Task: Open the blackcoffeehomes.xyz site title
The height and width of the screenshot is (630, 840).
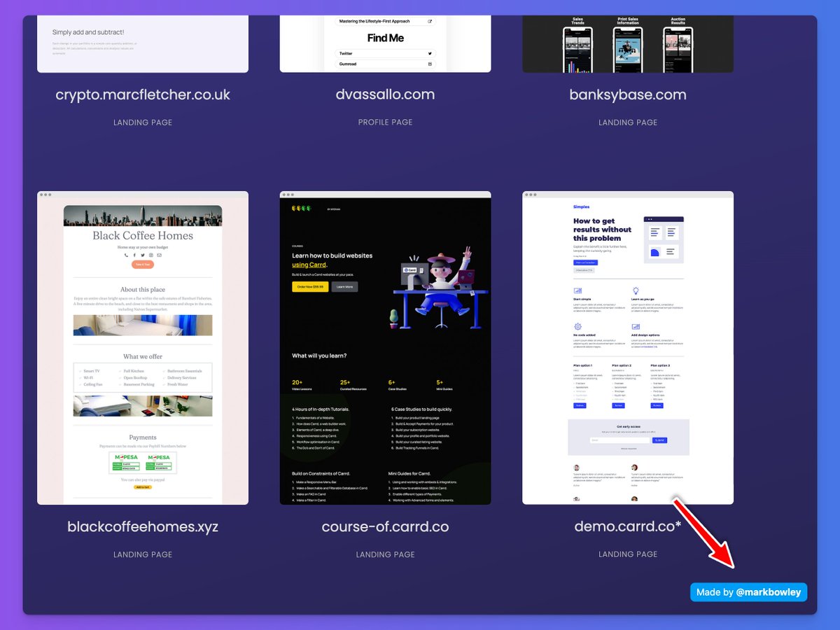Action: [143, 527]
